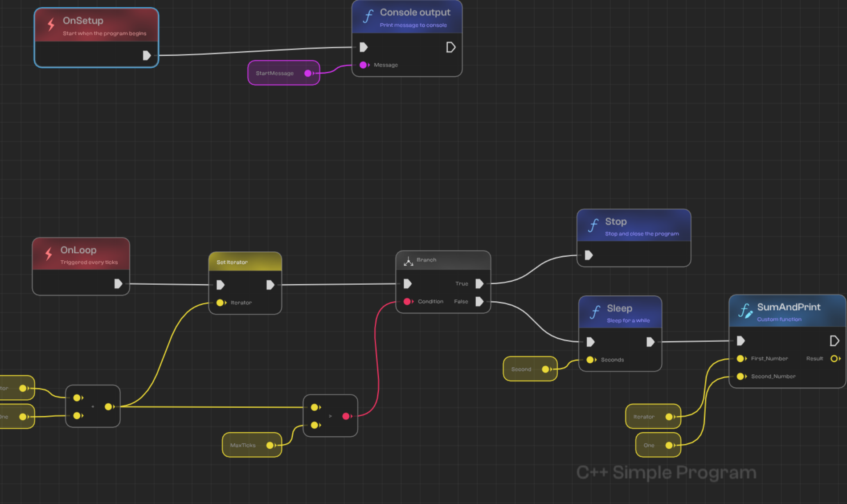Select the SumAndPrint node title

click(789, 307)
